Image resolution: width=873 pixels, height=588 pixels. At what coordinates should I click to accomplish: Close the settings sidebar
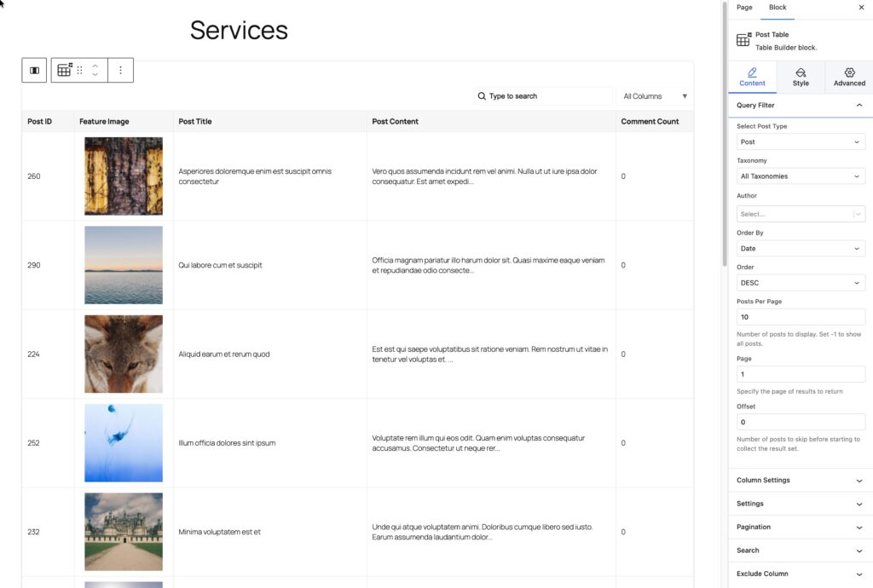click(860, 8)
